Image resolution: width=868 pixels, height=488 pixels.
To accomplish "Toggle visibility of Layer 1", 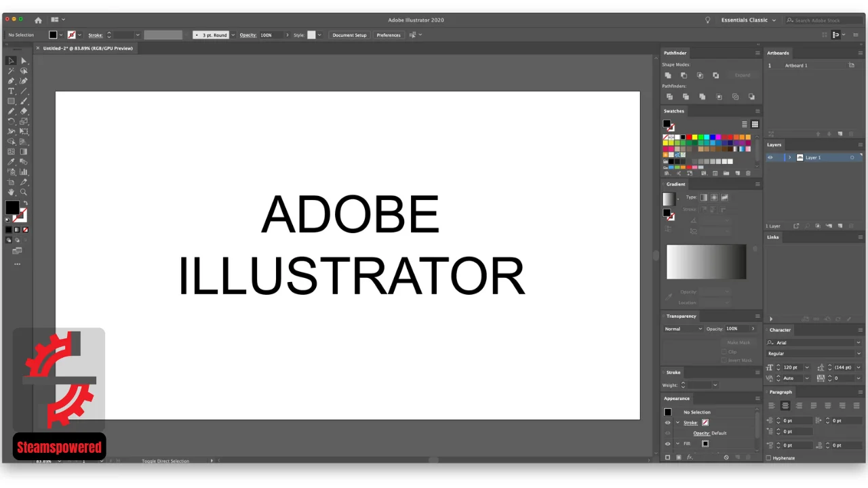I will [770, 157].
